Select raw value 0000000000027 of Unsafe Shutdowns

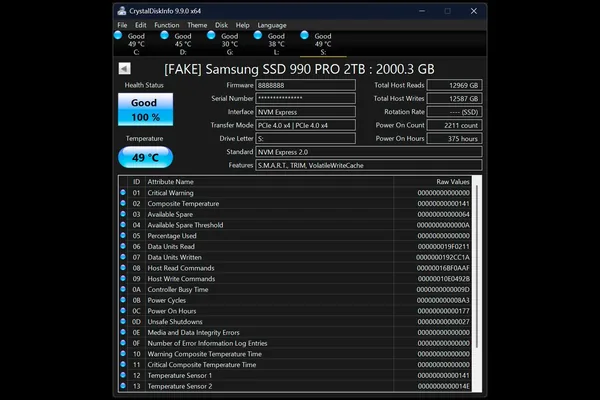(443, 322)
